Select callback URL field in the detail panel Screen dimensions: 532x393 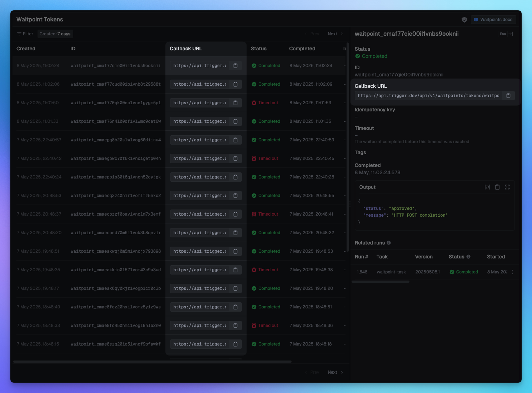click(x=428, y=96)
